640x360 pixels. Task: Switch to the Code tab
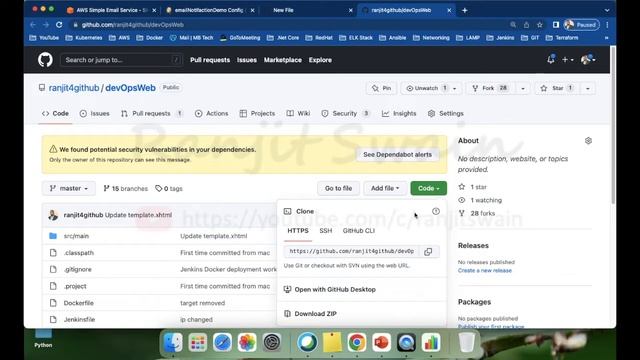(56, 113)
